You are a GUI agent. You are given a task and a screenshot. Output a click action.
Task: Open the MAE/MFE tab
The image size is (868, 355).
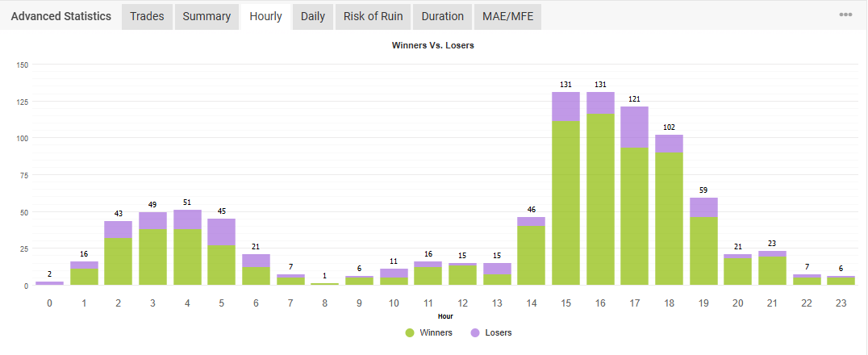pos(507,17)
